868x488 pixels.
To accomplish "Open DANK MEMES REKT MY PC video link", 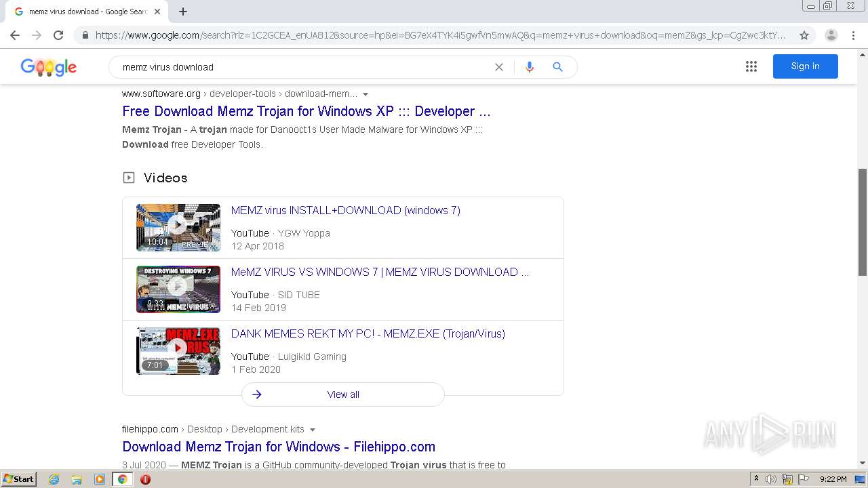I will coord(368,333).
